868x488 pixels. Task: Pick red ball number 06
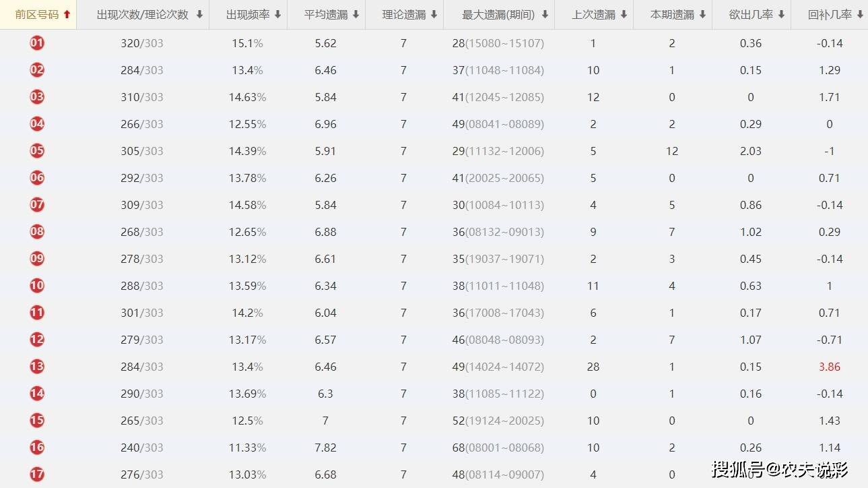37,178
